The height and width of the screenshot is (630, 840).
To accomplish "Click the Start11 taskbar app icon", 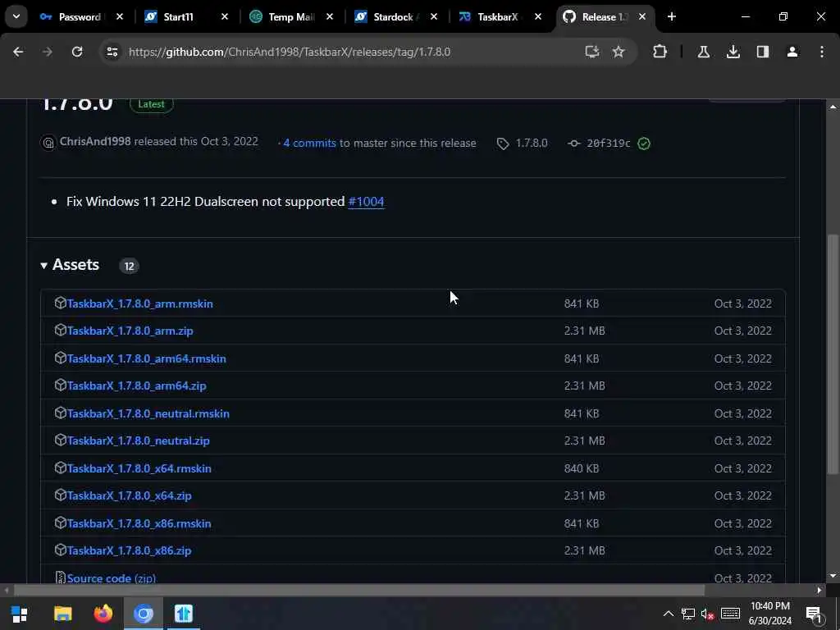I will pyautogui.click(x=183, y=614).
